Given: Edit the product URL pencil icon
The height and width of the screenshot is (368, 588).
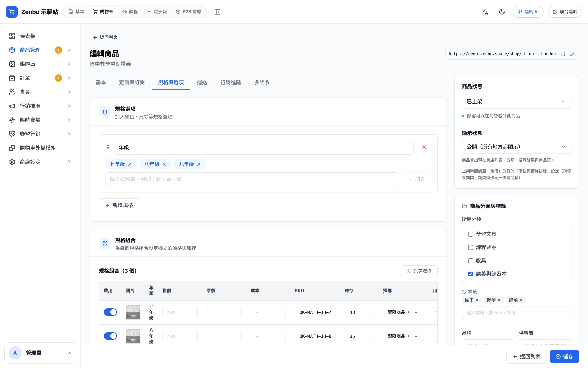Looking at the screenshot, I should (x=572, y=54).
